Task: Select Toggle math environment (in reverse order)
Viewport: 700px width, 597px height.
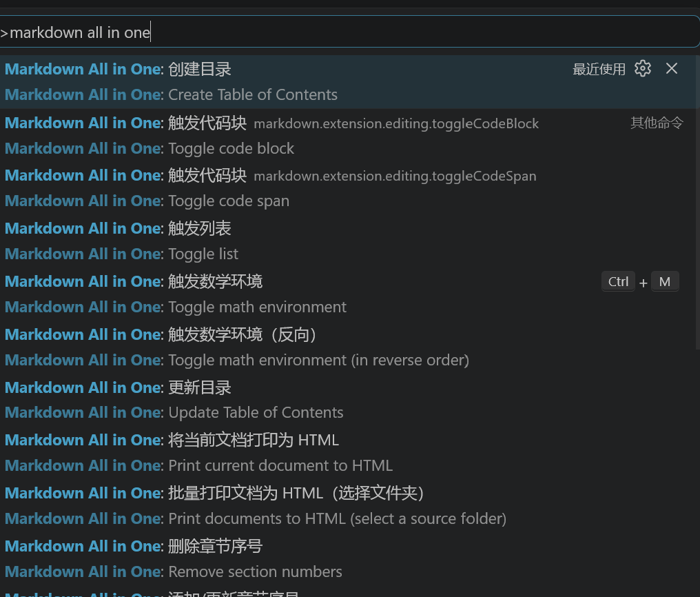Action: click(236, 361)
